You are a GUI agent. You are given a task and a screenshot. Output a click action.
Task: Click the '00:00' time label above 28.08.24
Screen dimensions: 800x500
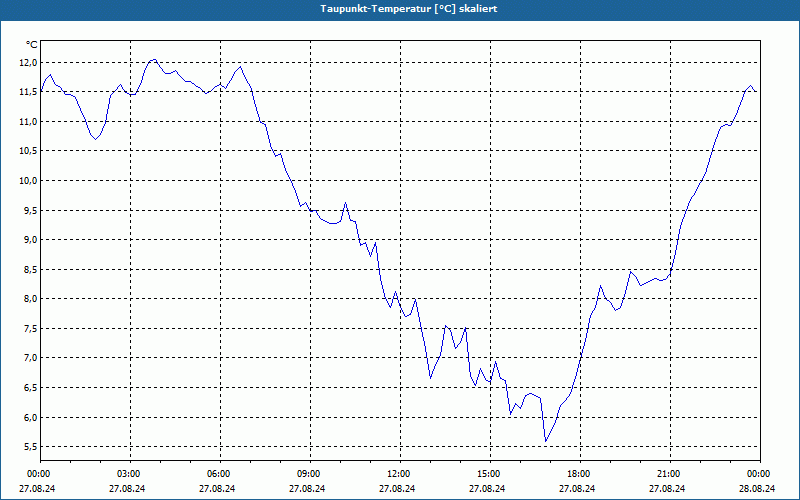tap(759, 474)
